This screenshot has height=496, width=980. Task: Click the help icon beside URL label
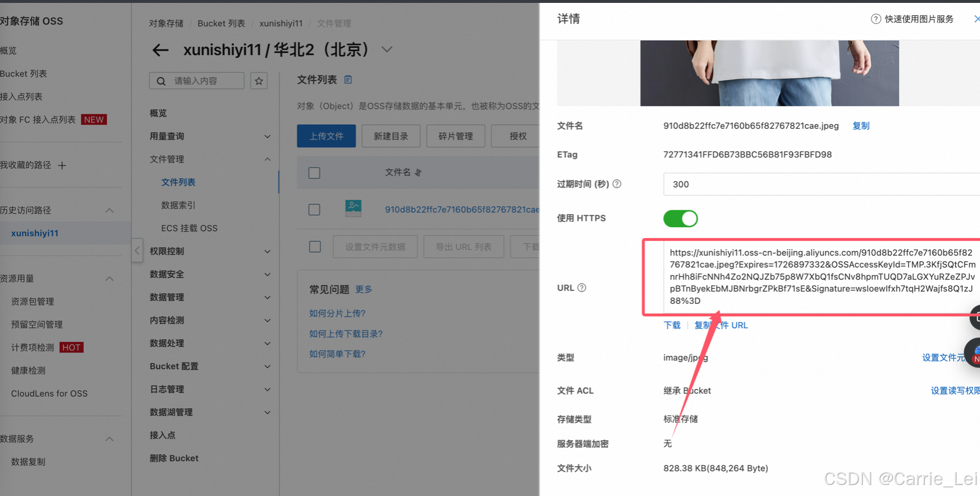582,288
